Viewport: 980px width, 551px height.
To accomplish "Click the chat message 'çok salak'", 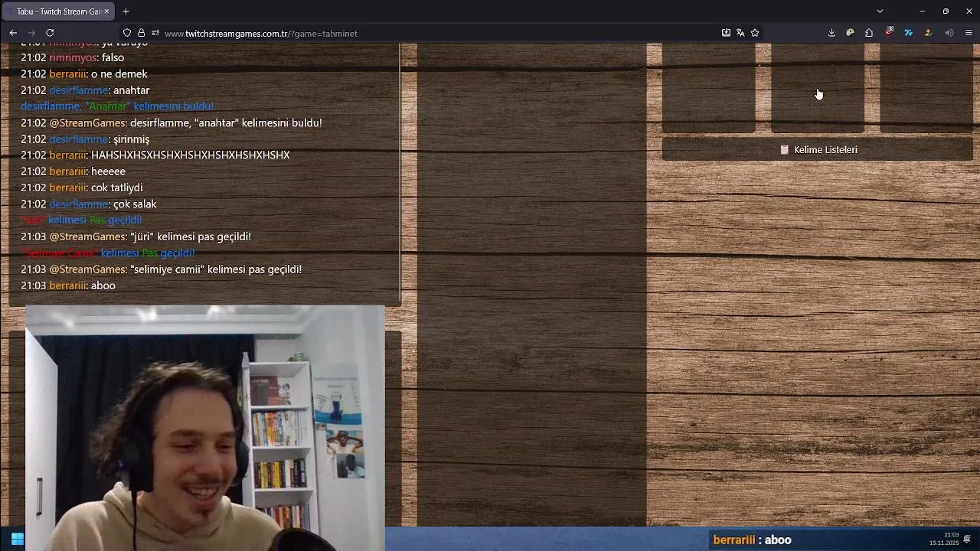I will click(135, 204).
